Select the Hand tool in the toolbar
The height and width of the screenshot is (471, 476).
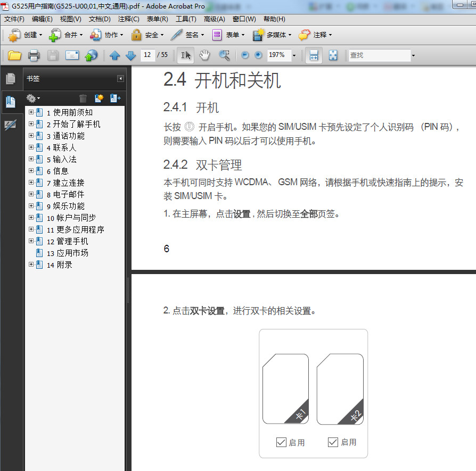(x=204, y=55)
